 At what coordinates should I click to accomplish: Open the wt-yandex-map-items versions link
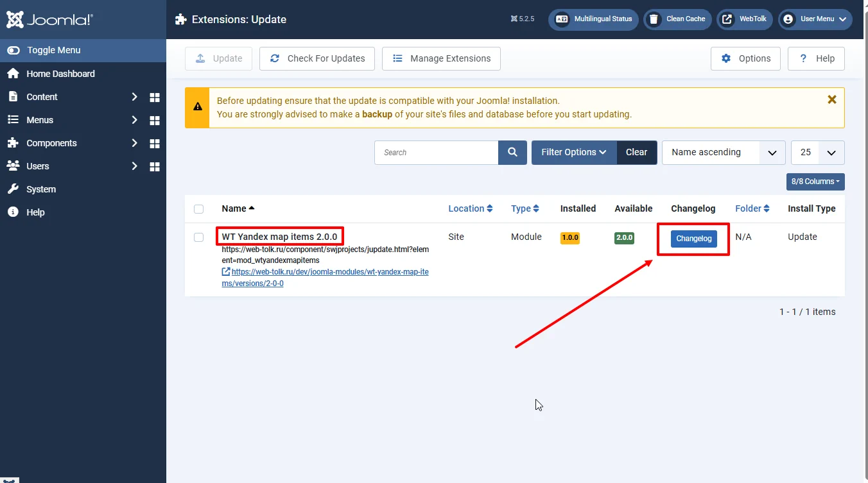point(325,278)
